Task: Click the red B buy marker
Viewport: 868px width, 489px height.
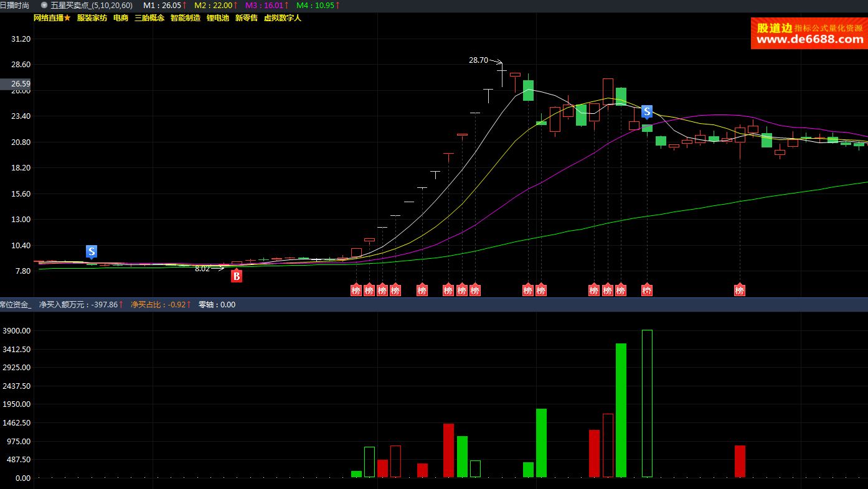Action: coord(237,276)
